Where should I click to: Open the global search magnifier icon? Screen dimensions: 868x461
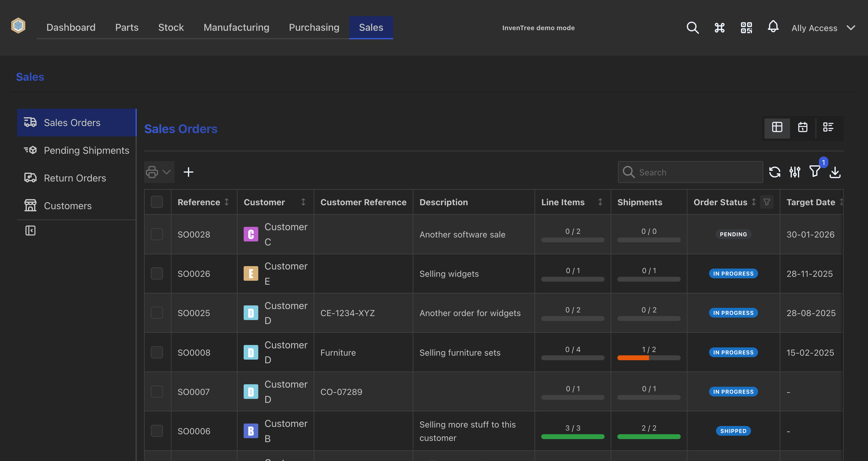(693, 28)
